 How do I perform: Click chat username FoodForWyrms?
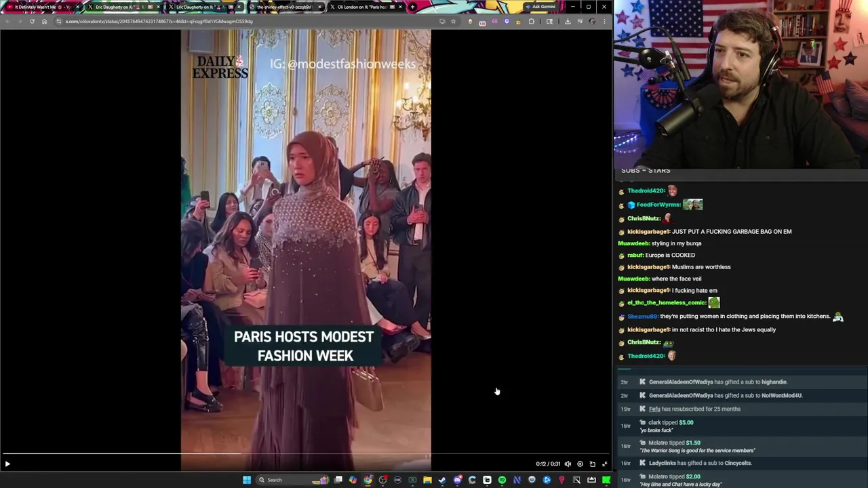click(658, 205)
